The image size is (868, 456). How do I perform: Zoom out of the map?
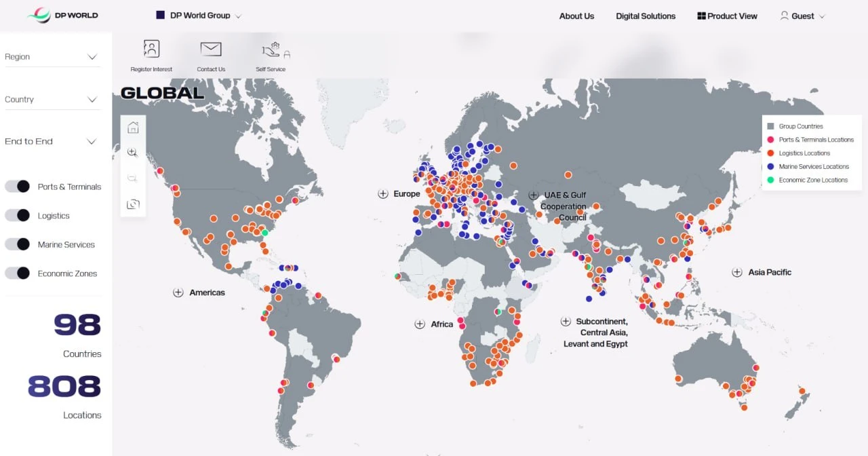click(133, 178)
